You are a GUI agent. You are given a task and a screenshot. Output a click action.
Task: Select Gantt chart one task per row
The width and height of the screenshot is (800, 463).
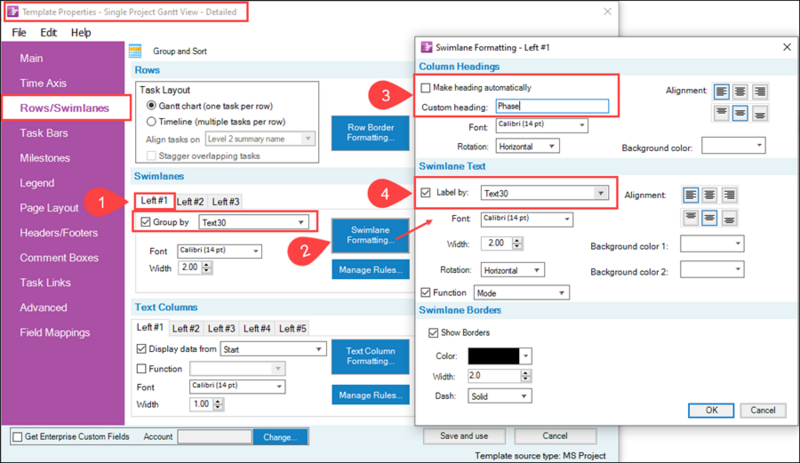[151, 106]
